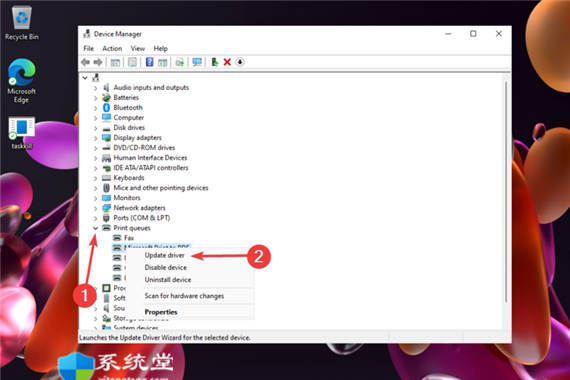Expand the Ports (COM & LPT) chevron

95,218
